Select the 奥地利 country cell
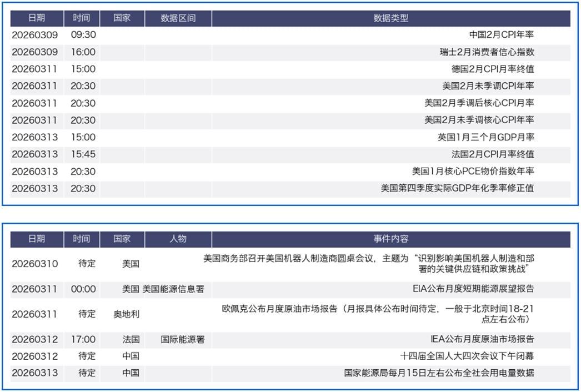Screen dimensions: 581x392 pyautogui.click(x=126, y=314)
